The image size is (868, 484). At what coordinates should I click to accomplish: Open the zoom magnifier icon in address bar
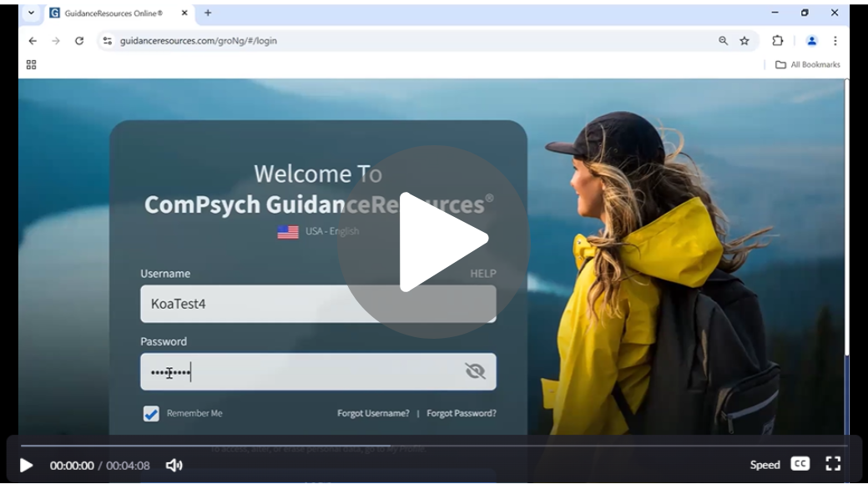tap(723, 40)
